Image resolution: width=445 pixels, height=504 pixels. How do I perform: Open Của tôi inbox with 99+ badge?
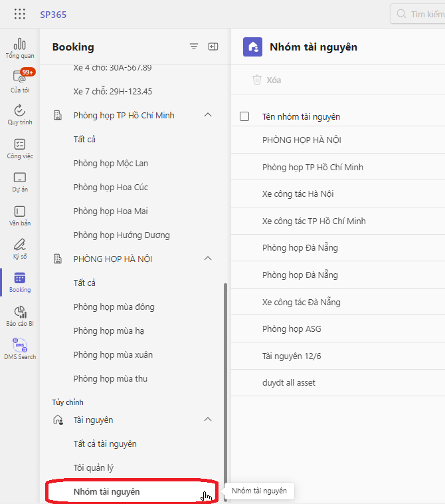[20, 81]
